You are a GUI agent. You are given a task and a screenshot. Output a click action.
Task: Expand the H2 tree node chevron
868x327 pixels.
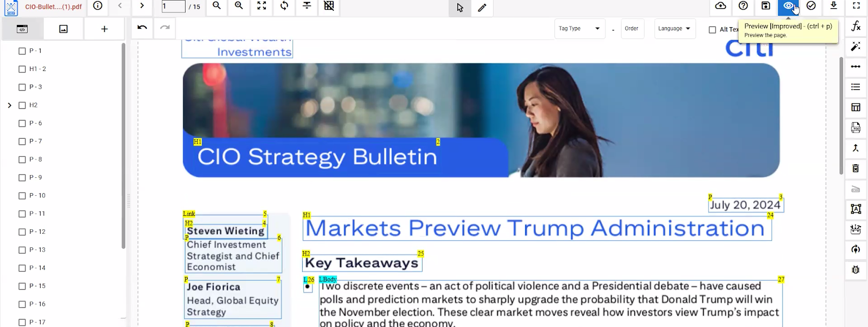pos(9,105)
